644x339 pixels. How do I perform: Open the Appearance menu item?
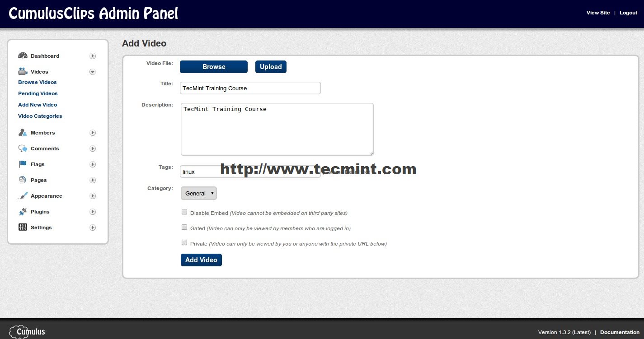(47, 196)
